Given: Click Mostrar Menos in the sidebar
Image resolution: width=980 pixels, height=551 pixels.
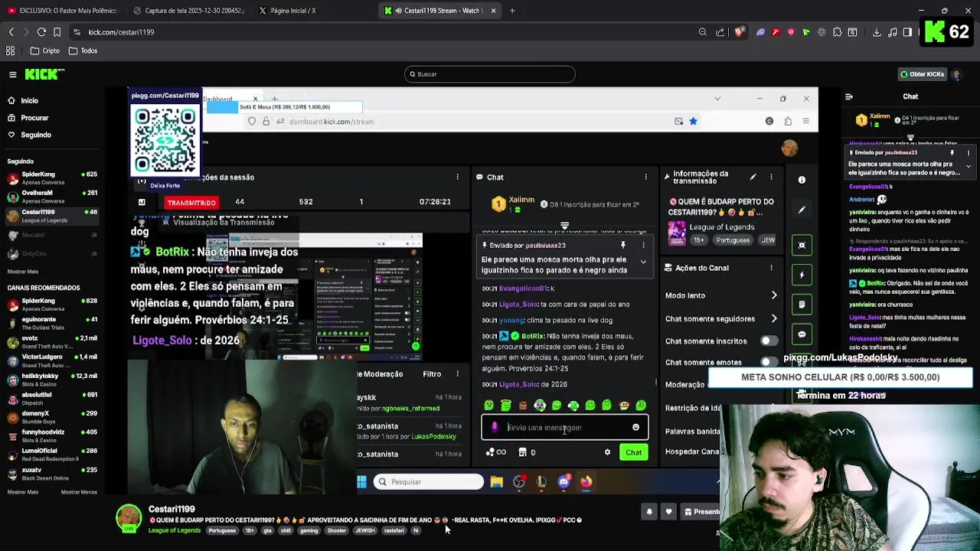Looking at the screenshot, I should [x=79, y=492].
